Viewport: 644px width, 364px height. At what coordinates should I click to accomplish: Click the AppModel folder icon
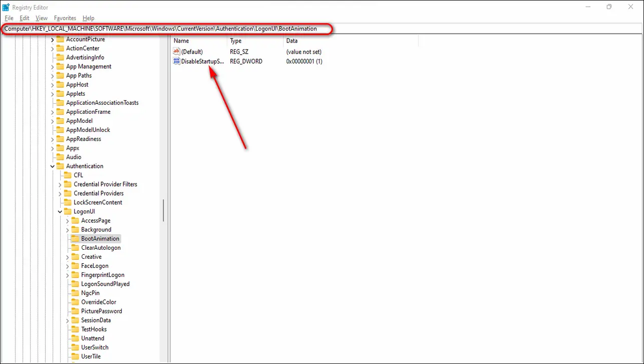[60, 121]
